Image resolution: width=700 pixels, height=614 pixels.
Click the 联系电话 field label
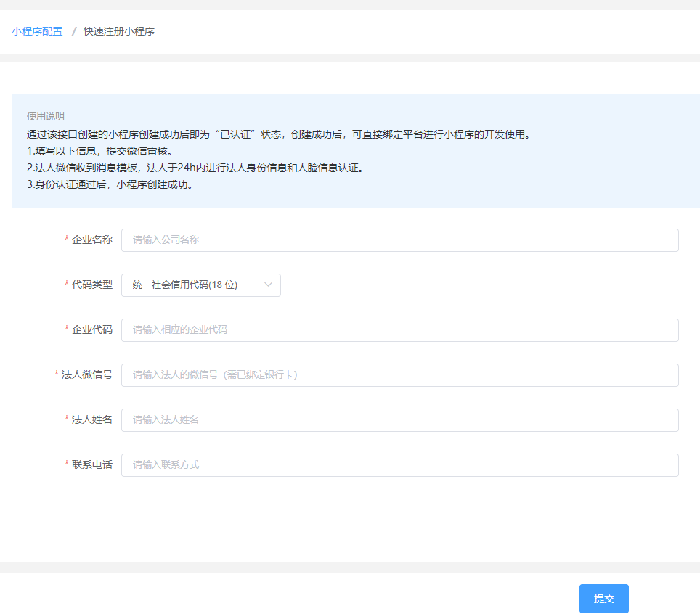click(x=91, y=465)
